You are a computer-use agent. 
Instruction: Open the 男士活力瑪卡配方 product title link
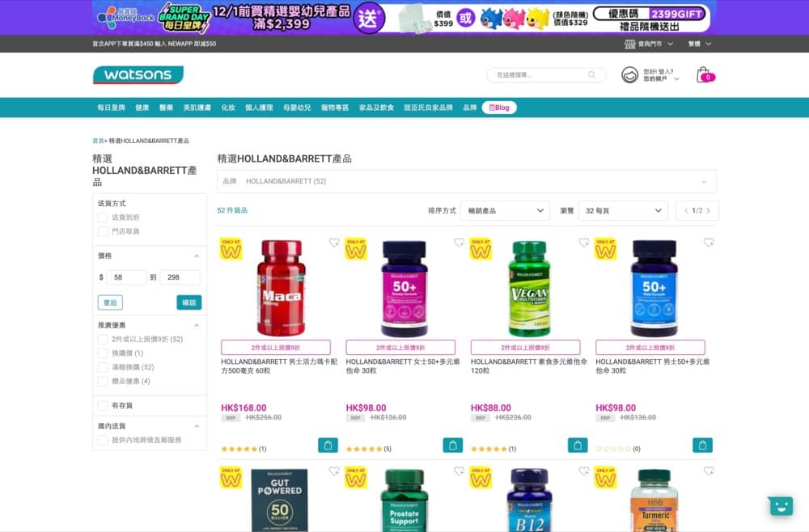279,366
